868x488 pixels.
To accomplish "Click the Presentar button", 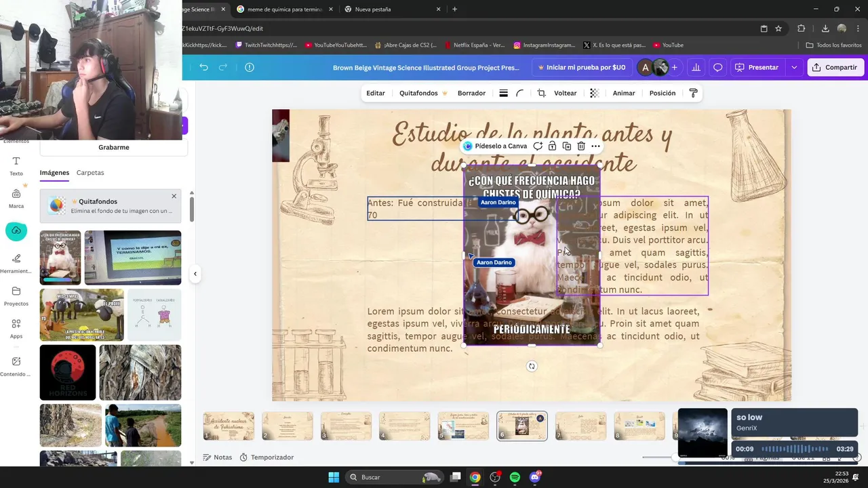I will click(x=757, y=67).
